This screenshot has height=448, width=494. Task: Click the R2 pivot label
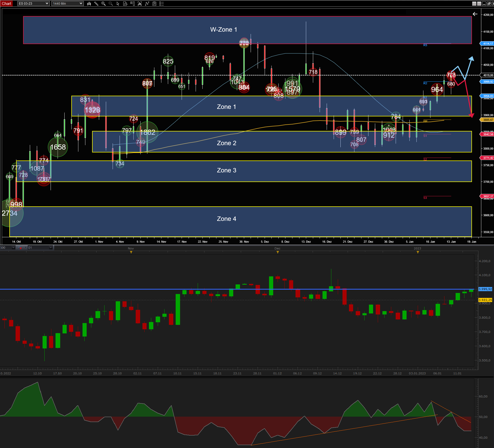pyautogui.click(x=425, y=83)
